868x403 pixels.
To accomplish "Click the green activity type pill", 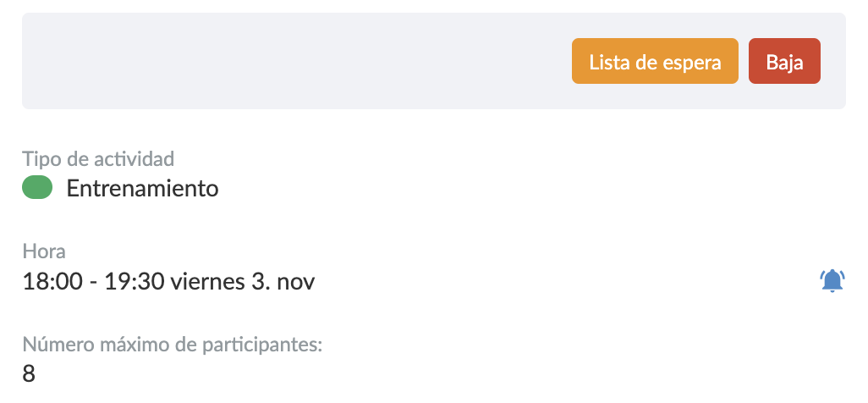I will point(37,188).
